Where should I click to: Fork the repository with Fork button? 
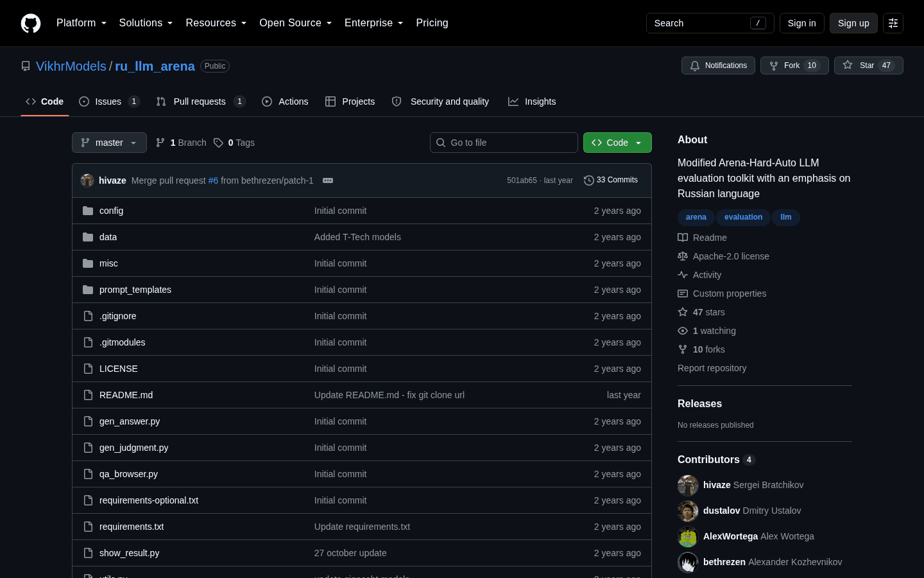coord(794,66)
